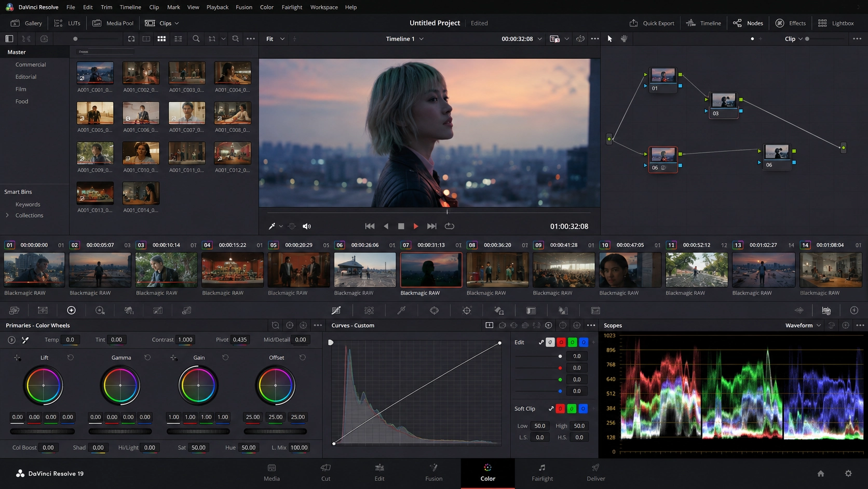868x489 pixels.
Task: Select the hand pan tool in viewer
Action: 624,38
